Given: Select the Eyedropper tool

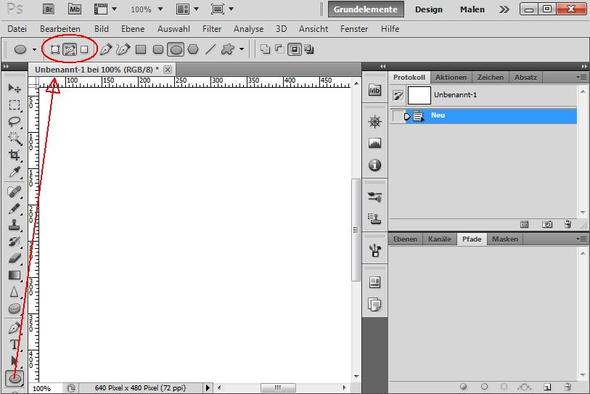Looking at the screenshot, I should [x=14, y=172].
